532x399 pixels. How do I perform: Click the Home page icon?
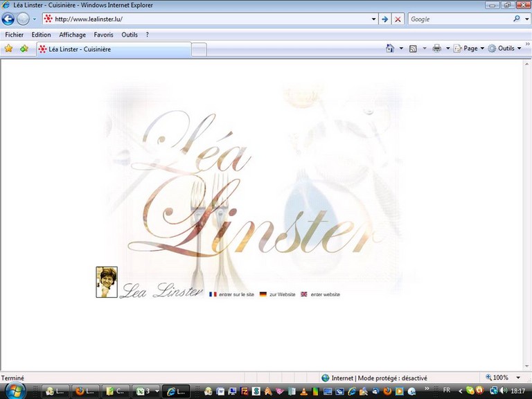[390, 48]
